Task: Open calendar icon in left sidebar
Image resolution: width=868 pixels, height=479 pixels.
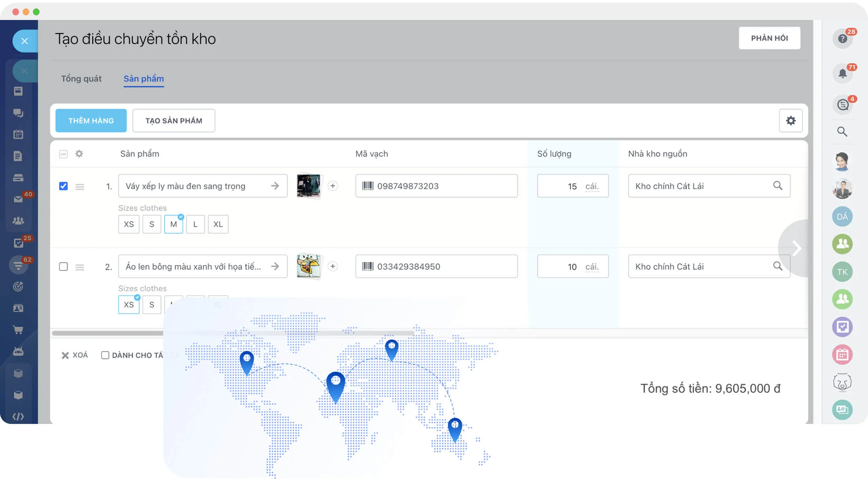Action: 18,135
